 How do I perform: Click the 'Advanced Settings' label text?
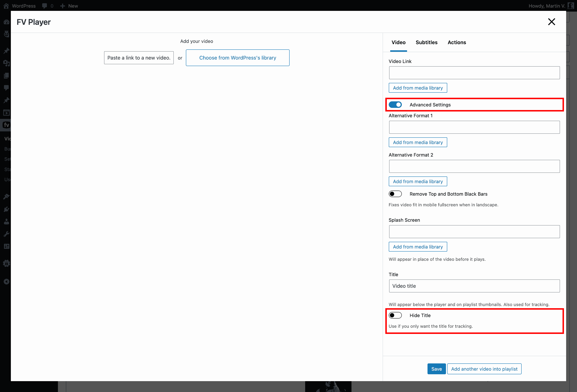click(x=430, y=105)
